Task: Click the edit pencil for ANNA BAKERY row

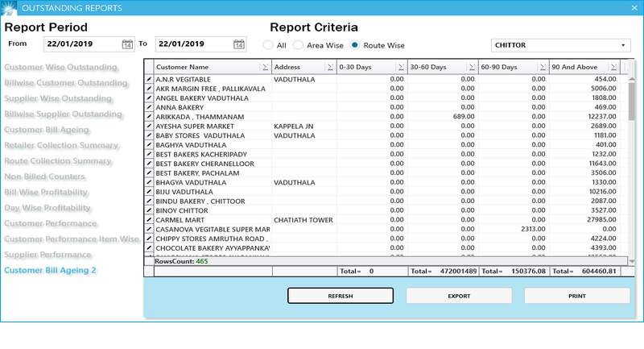Action: [x=149, y=107]
